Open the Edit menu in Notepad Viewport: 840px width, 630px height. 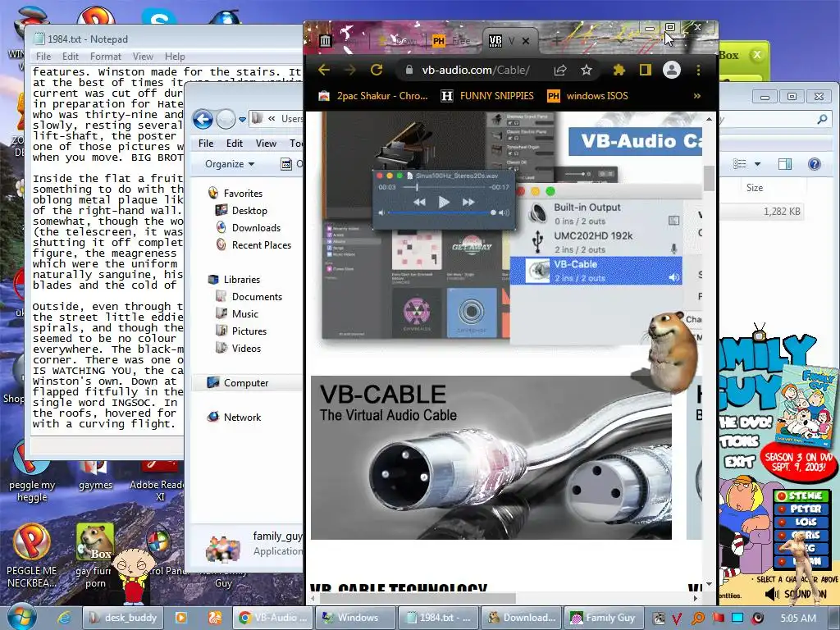click(71, 57)
